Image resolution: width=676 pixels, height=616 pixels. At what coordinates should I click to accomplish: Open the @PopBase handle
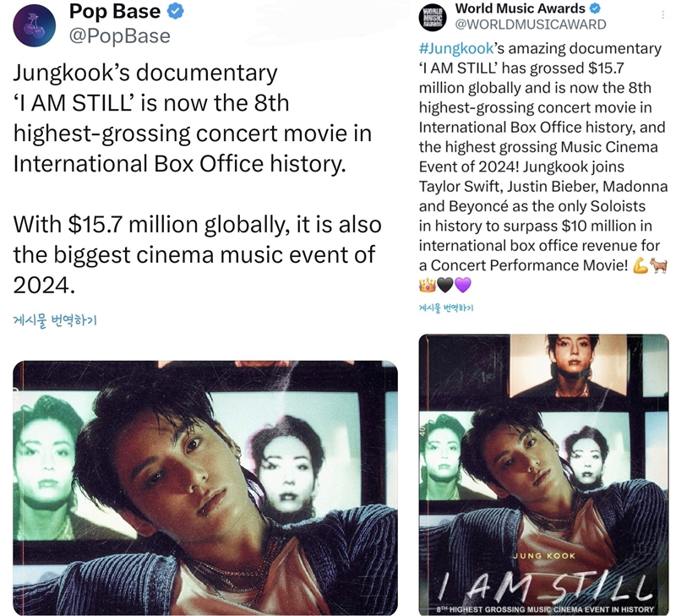point(119,35)
